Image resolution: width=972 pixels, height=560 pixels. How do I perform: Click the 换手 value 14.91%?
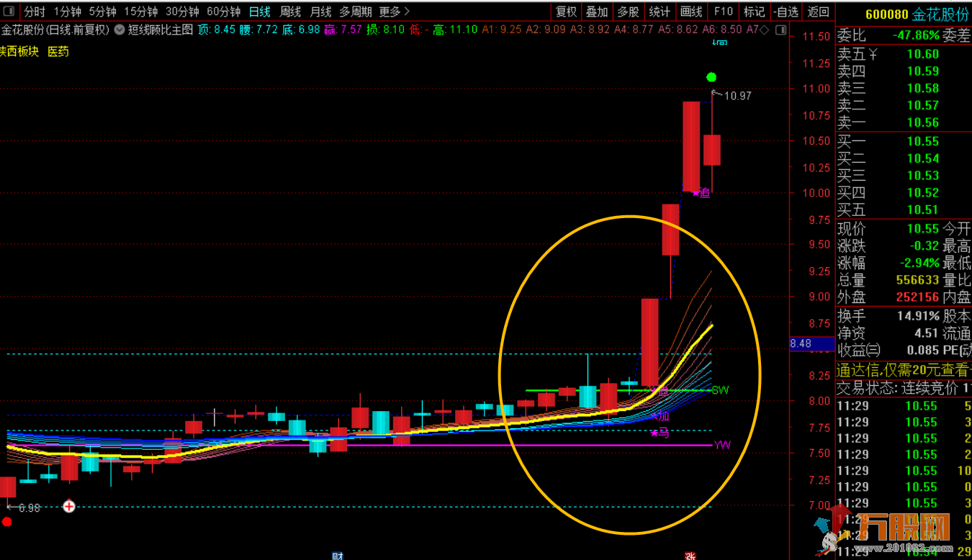point(918,316)
